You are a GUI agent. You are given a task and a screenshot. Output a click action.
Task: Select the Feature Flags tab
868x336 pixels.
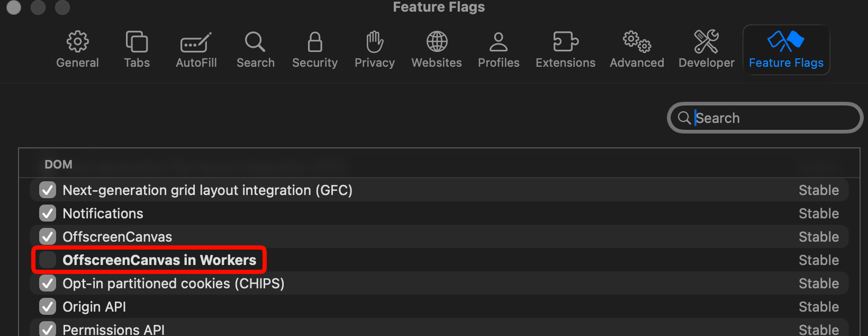(x=786, y=50)
